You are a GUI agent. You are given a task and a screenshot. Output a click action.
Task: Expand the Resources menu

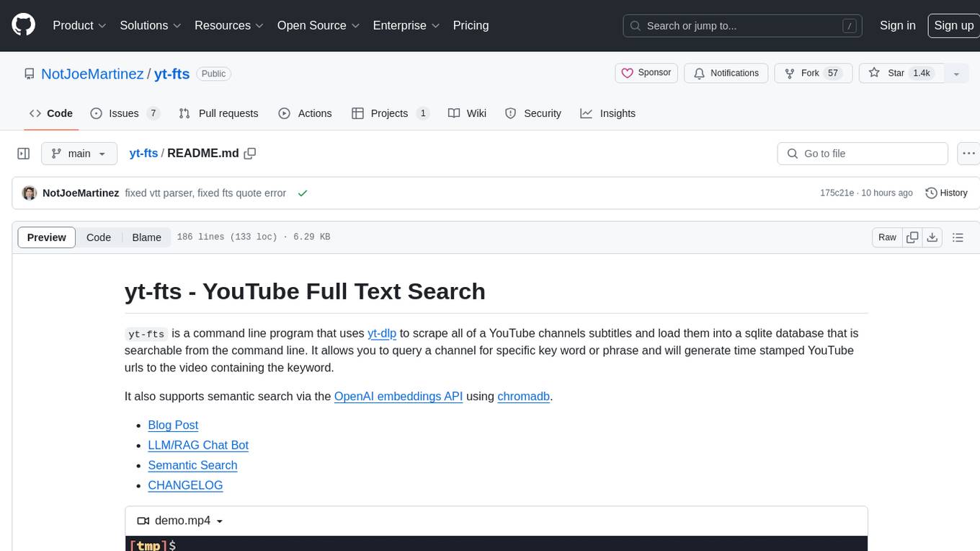coord(229,25)
